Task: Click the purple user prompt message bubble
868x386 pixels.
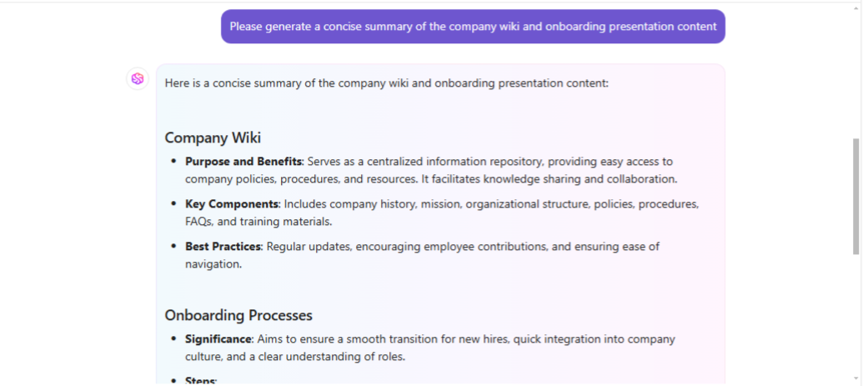Action: coord(473,27)
